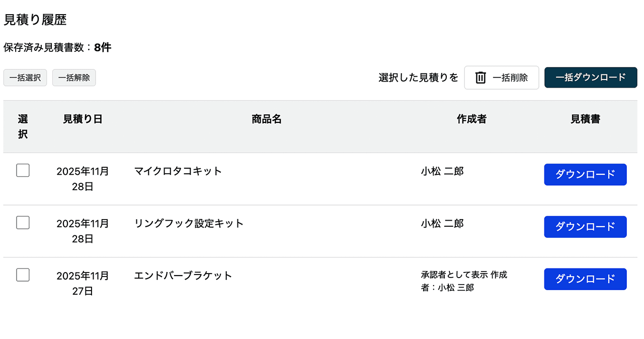Image resolution: width=644 pixels, height=339 pixels.
Task: Click the 一括選択 button to select all quotes
Action: coord(25,78)
